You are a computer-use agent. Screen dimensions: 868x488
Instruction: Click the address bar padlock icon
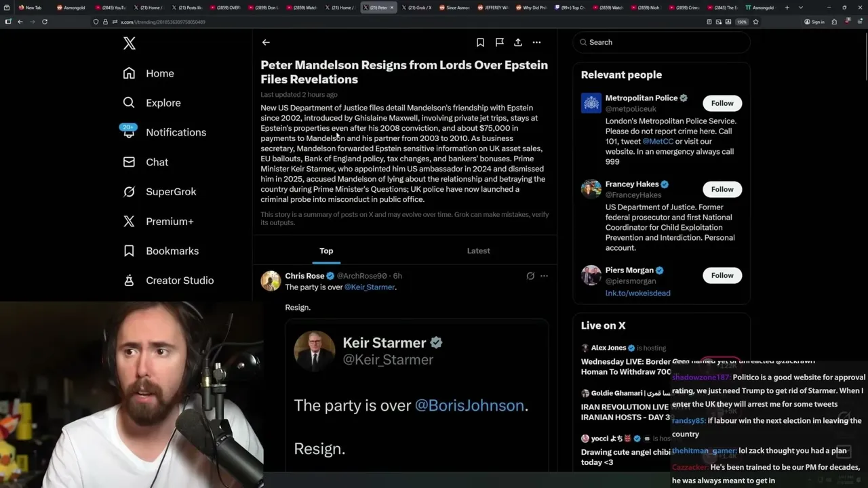click(x=105, y=22)
